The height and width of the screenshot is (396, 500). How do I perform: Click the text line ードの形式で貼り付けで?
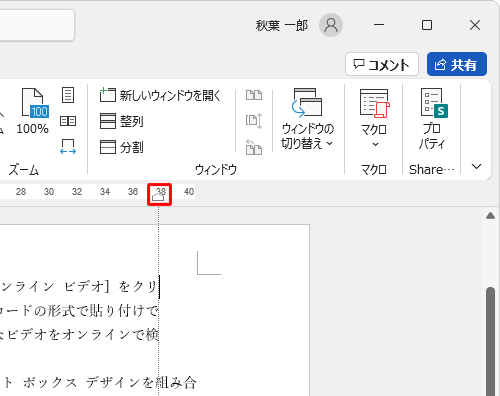(79, 311)
